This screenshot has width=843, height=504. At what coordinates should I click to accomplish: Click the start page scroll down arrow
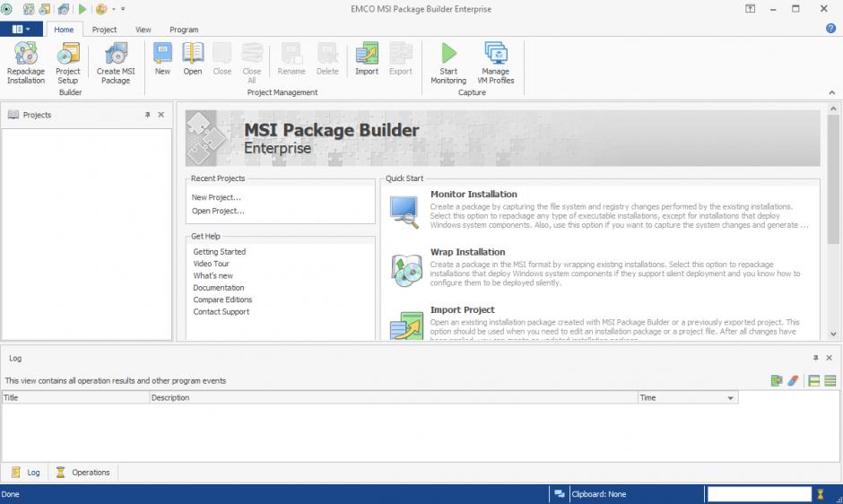click(833, 334)
